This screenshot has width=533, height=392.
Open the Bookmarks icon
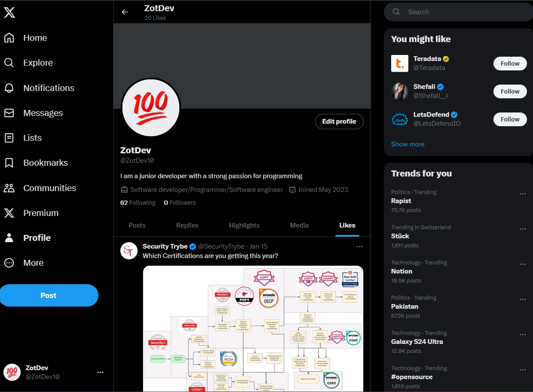pyautogui.click(x=9, y=163)
